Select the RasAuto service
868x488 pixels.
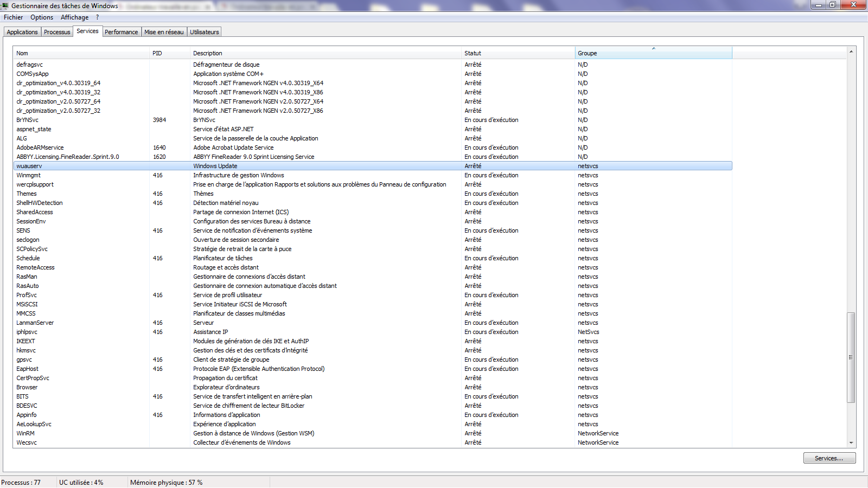[373, 286]
